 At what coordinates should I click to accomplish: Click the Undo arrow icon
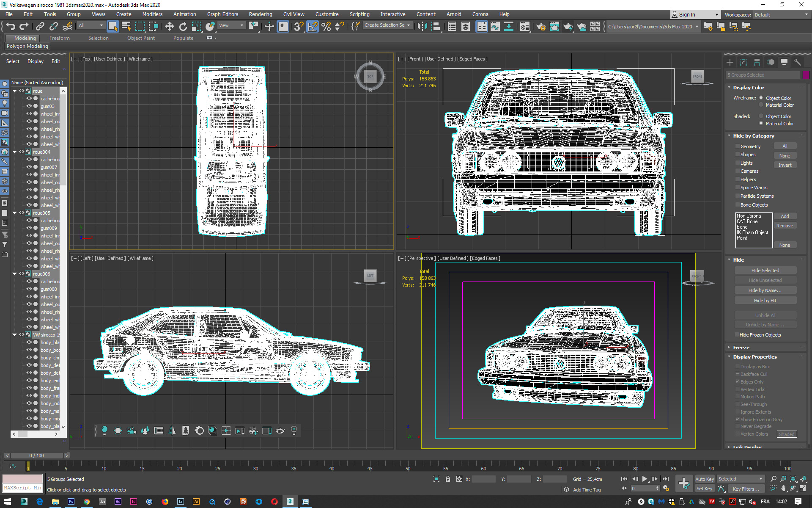coord(11,27)
